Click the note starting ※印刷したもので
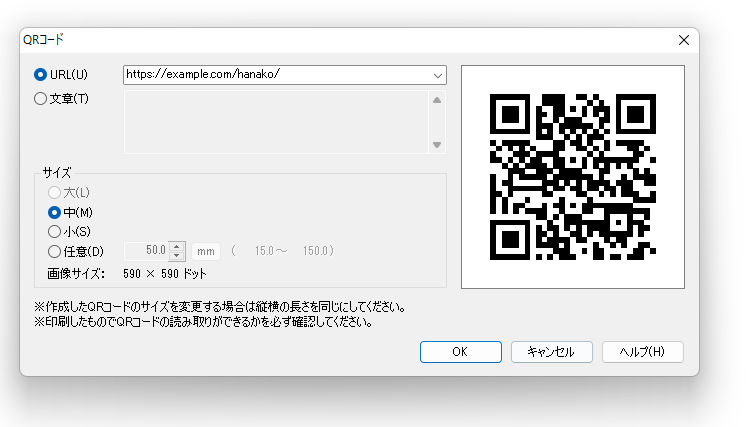This screenshot has height=427, width=752. [x=203, y=322]
